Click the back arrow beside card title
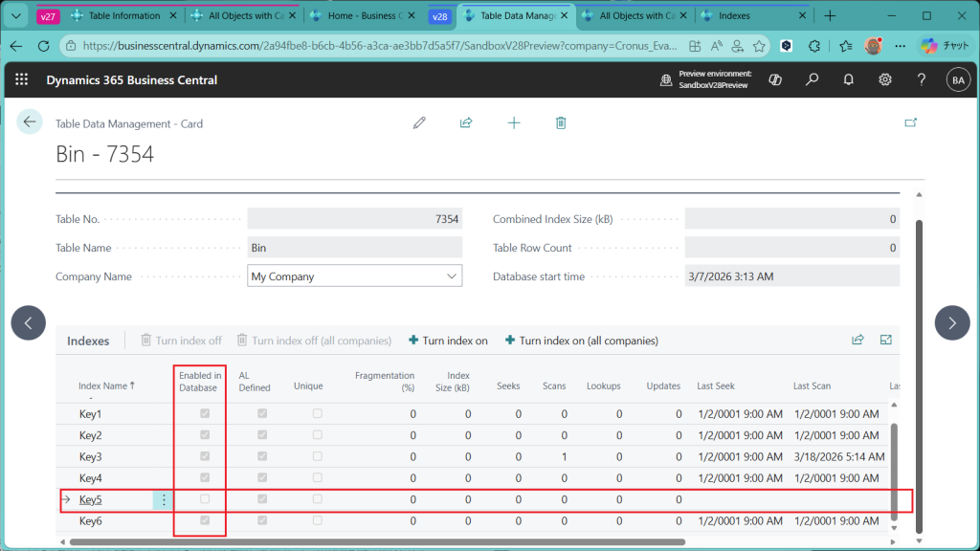The height and width of the screenshot is (551, 980). pyautogui.click(x=30, y=121)
